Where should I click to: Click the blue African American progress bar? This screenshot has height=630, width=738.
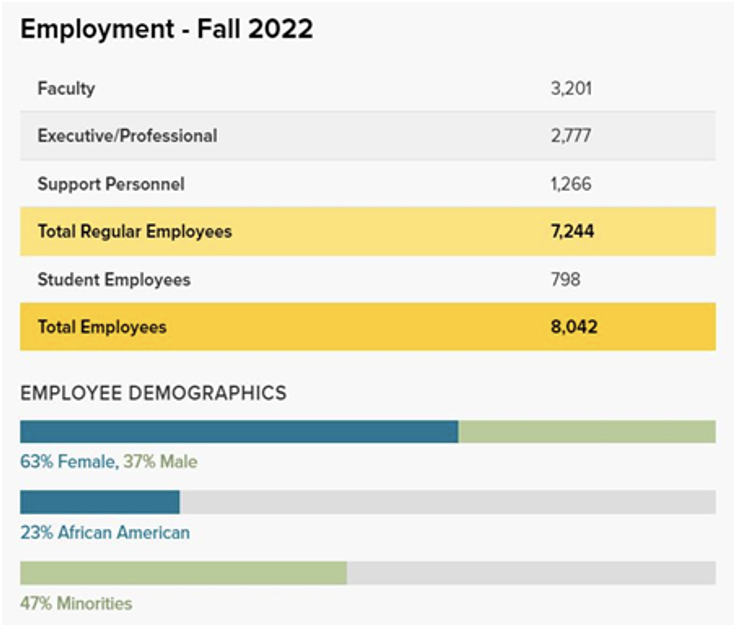tap(100, 502)
